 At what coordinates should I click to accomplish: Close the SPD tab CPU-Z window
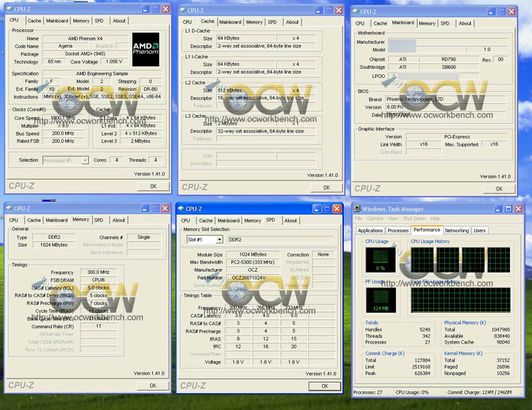[x=337, y=208]
